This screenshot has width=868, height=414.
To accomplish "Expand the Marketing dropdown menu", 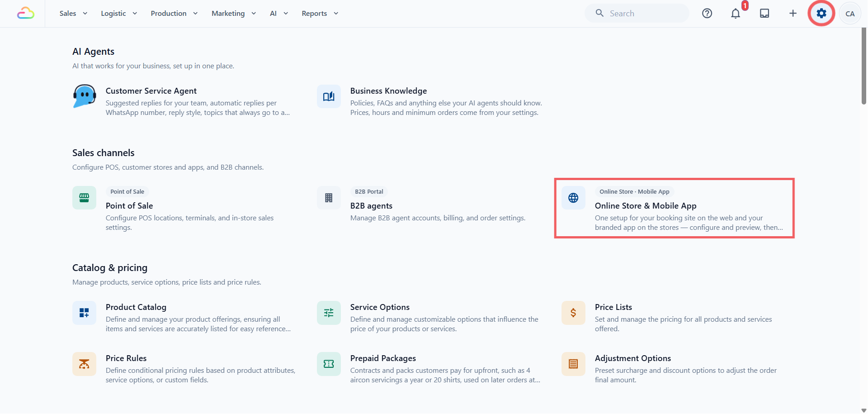I will coord(234,13).
